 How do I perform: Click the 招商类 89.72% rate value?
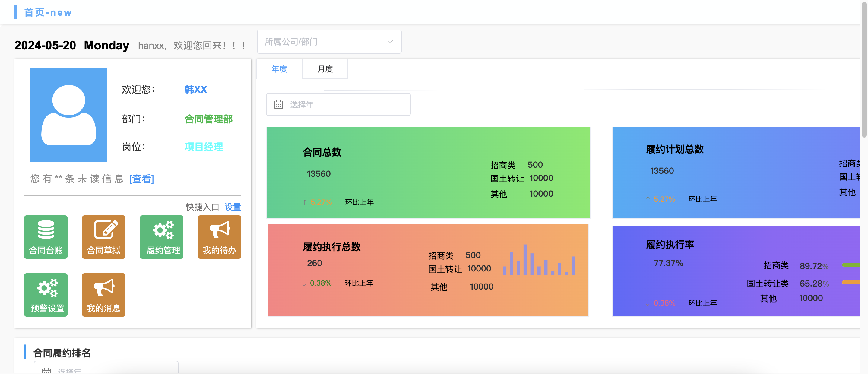point(814,266)
